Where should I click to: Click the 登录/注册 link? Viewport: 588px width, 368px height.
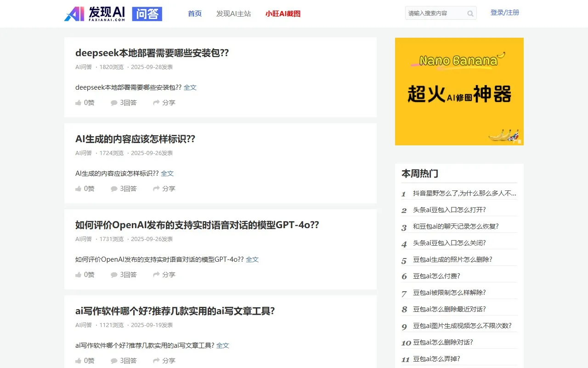505,13
